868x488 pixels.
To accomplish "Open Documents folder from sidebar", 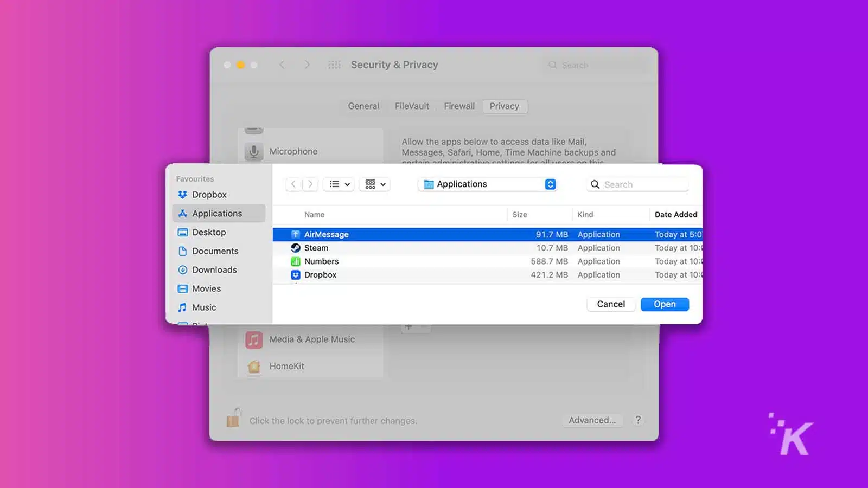I will pos(215,251).
